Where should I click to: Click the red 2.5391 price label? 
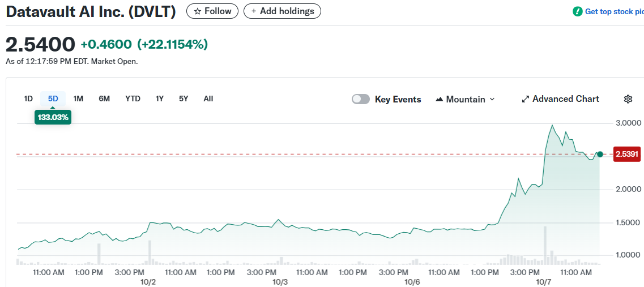(627, 154)
